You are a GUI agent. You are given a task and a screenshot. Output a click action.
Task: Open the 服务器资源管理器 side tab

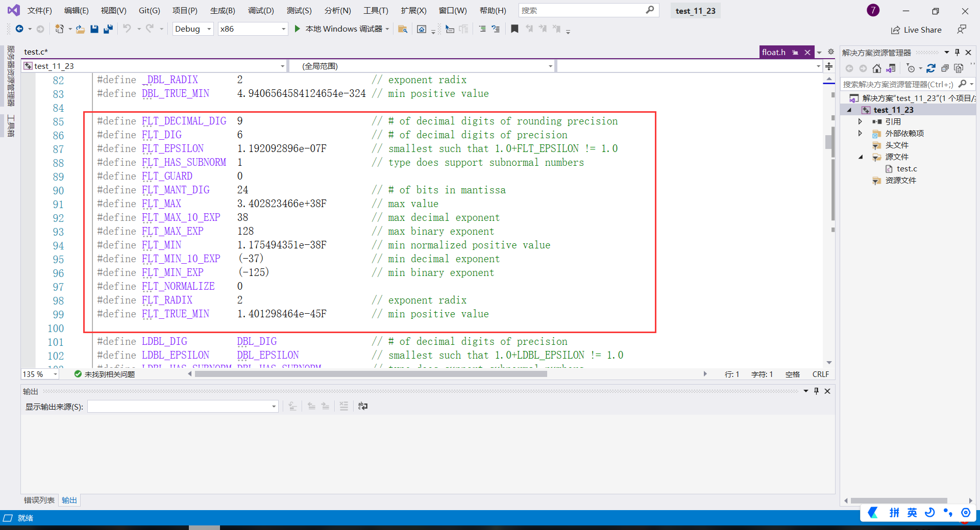click(11, 76)
